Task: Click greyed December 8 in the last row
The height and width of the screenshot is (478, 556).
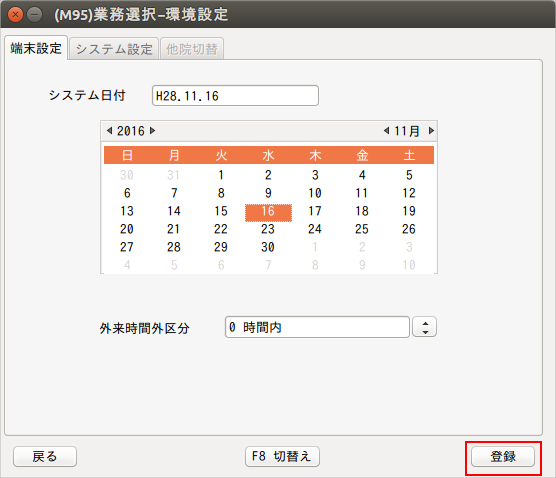Action: [315, 265]
